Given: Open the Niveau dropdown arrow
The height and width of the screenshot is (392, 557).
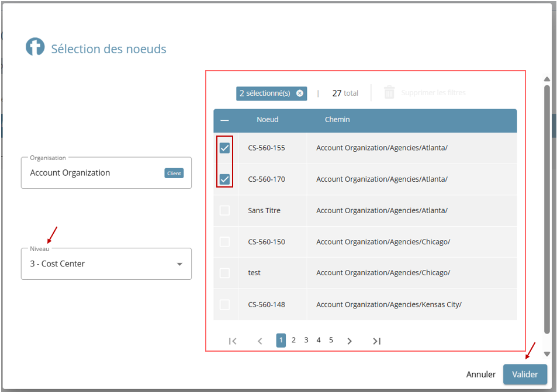Looking at the screenshot, I should click(x=179, y=265).
